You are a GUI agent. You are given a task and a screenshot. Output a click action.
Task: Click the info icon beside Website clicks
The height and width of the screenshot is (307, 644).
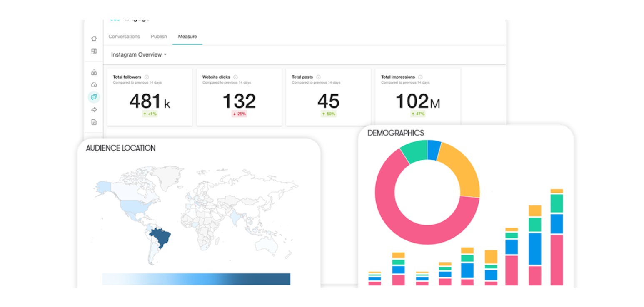(x=236, y=77)
